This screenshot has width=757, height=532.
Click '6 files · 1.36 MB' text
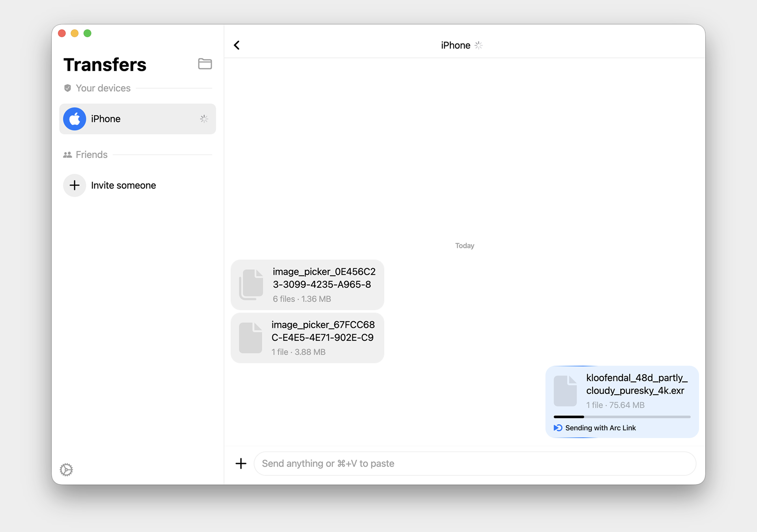(302, 299)
